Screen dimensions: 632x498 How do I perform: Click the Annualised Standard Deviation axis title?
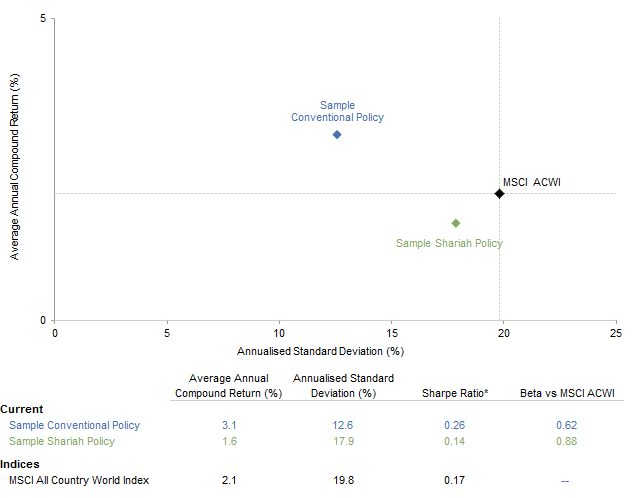pos(320,351)
